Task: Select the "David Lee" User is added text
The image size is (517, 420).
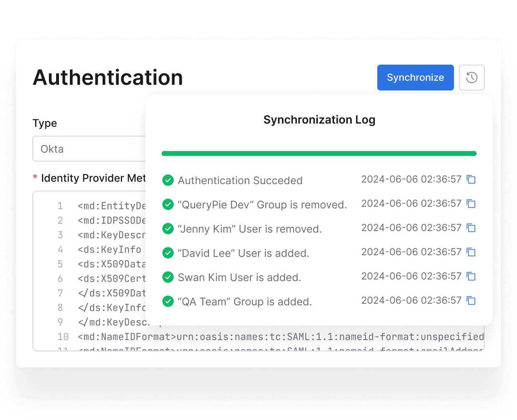Action: 243,253
